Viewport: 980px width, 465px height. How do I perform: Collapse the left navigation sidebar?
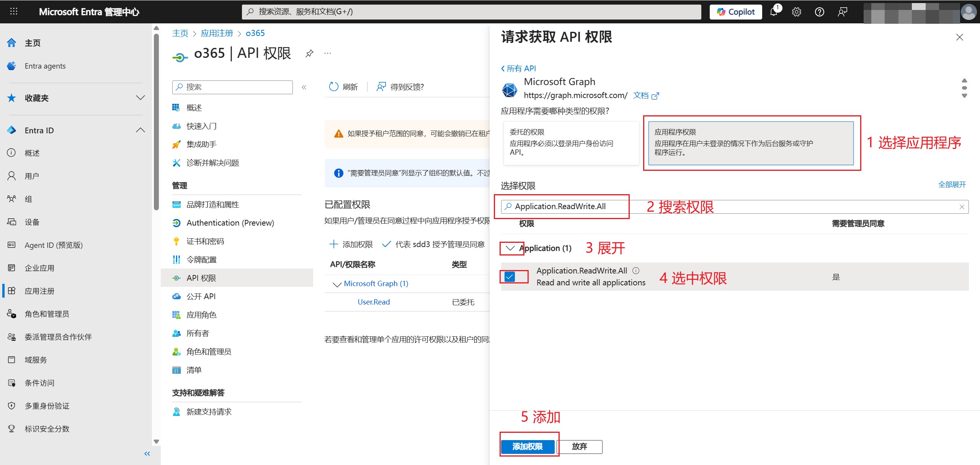[x=147, y=454]
